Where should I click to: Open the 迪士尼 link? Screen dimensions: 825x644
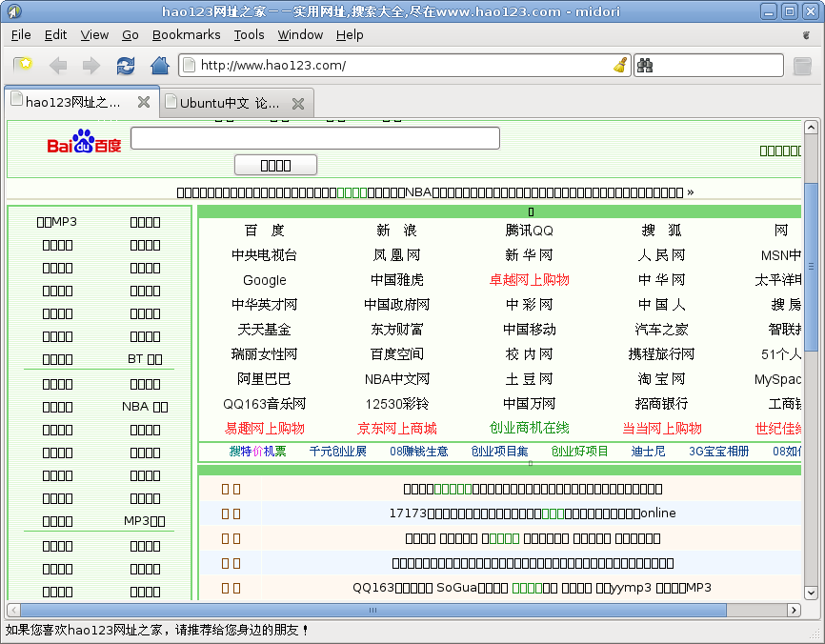coord(648,452)
